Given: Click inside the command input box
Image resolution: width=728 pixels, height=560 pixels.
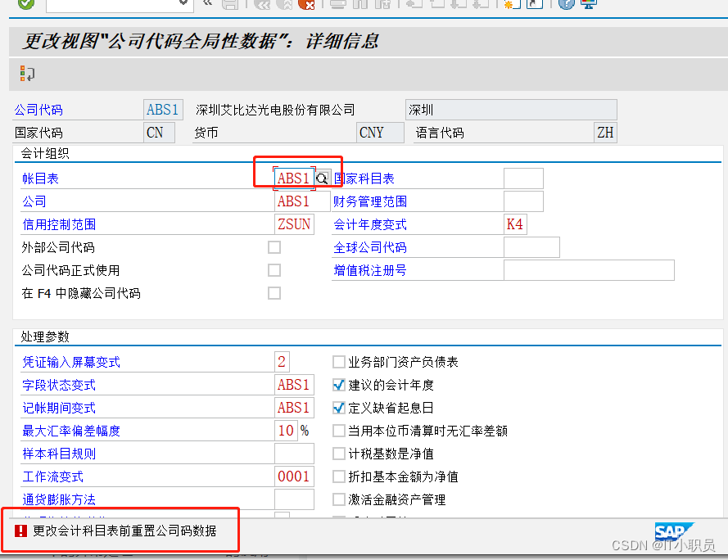Looking at the screenshot, I should [113, 4].
